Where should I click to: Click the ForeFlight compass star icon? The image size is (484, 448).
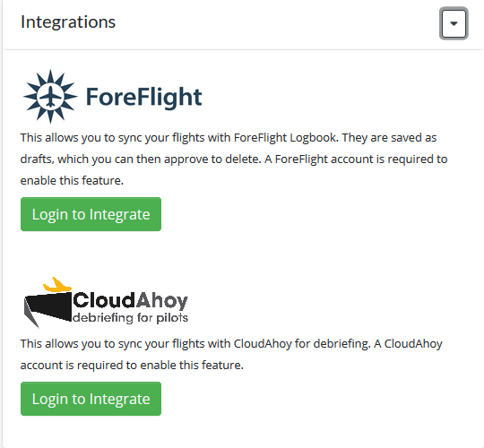coord(50,96)
